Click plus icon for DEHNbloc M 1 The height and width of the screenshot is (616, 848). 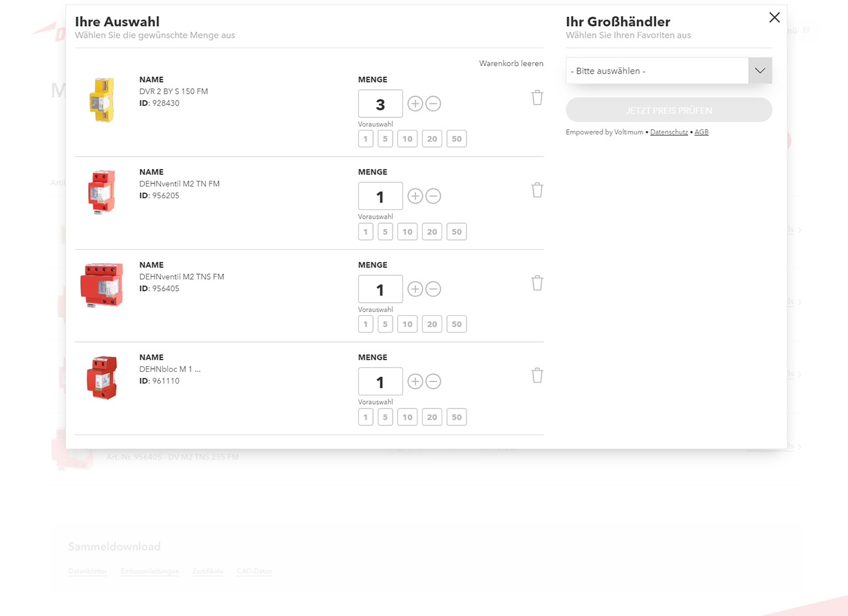[x=415, y=382]
